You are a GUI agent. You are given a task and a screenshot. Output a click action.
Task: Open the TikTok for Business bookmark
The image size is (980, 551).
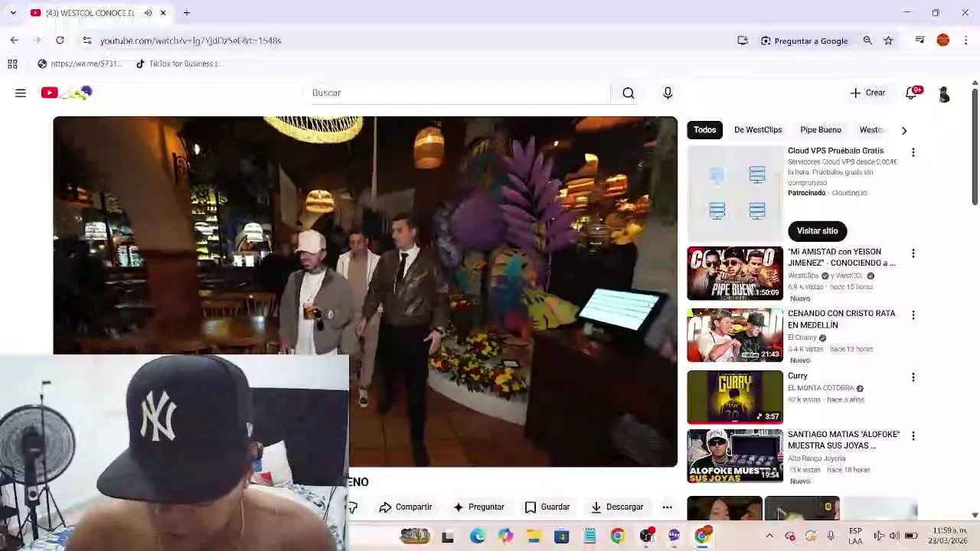pos(179,64)
